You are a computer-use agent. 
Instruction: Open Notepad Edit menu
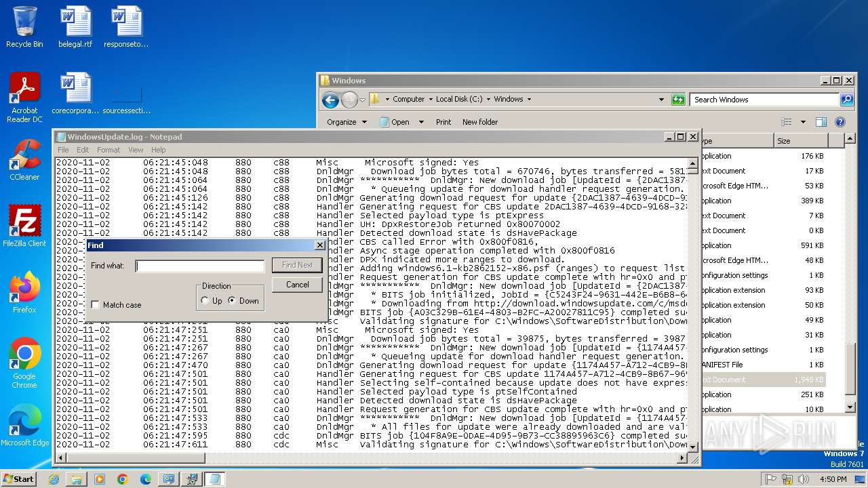[83, 150]
